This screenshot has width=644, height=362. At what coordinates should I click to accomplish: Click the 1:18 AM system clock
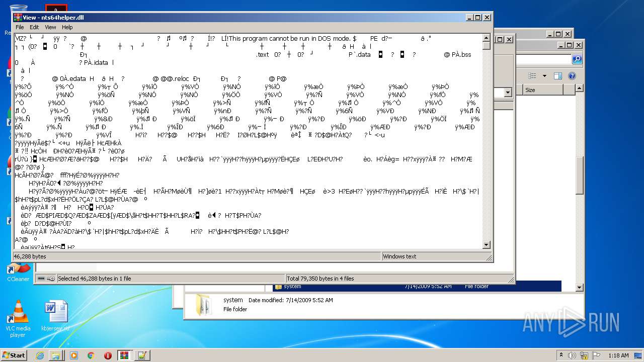(x=618, y=355)
